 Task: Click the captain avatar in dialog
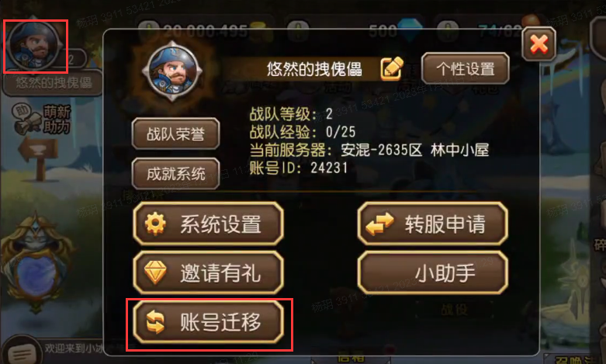pyautogui.click(x=172, y=71)
